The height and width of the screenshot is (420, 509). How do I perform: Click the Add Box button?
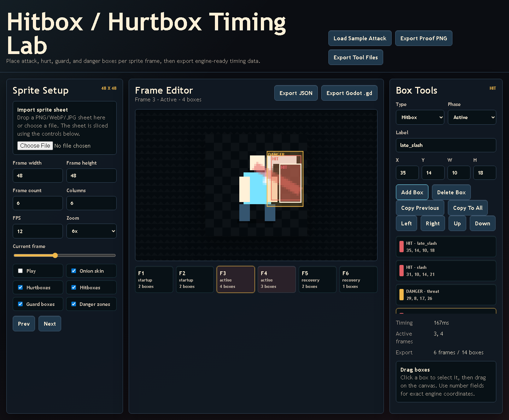[x=412, y=192]
